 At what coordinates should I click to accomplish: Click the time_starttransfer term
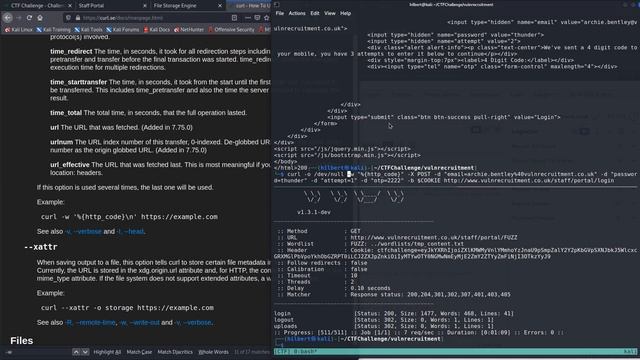[78, 82]
